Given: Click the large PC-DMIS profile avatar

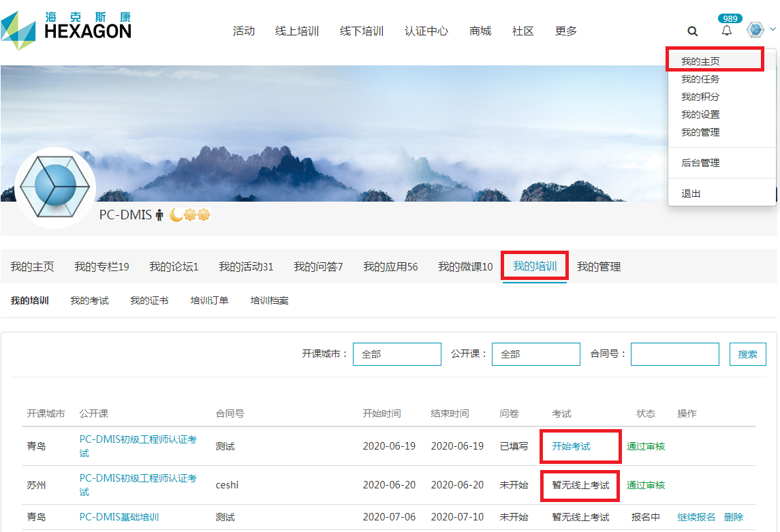Looking at the screenshot, I should pos(55,187).
